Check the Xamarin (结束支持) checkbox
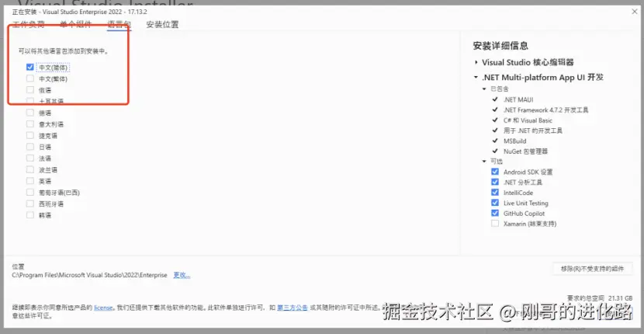 click(495, 224)
